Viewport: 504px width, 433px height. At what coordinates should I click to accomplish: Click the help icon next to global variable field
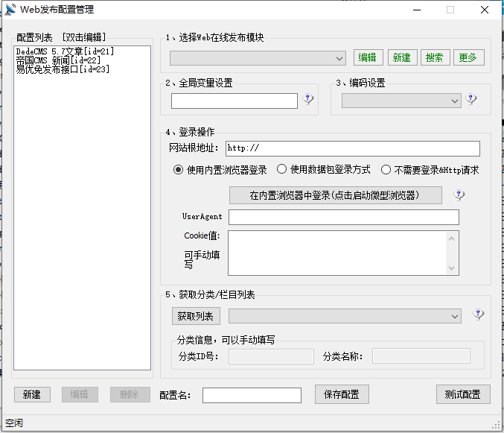click(x=308, y=99)
